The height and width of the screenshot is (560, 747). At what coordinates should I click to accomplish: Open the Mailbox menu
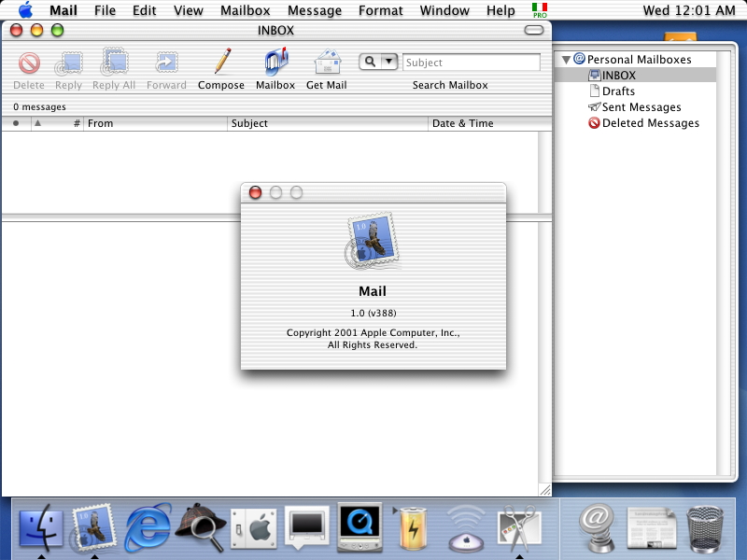245,10
